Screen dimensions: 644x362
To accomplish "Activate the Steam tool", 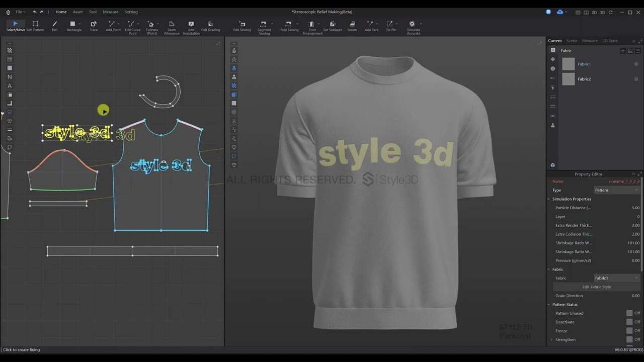I will (352, 26).
